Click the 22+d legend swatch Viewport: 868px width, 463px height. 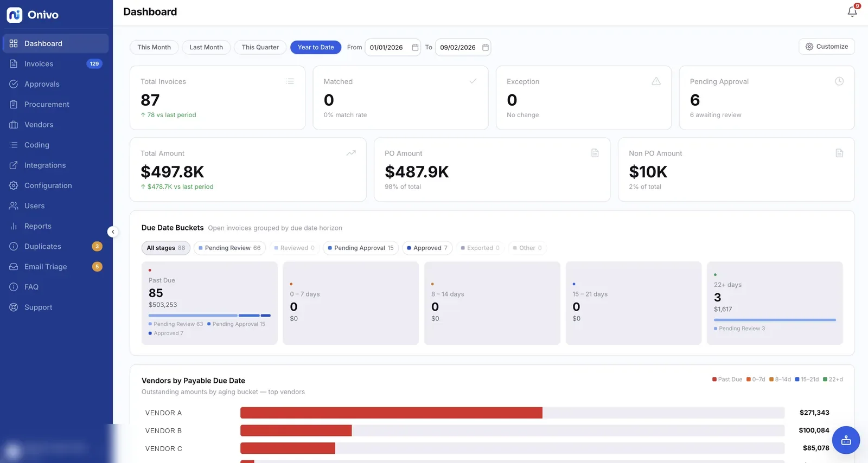pos(825,380)
